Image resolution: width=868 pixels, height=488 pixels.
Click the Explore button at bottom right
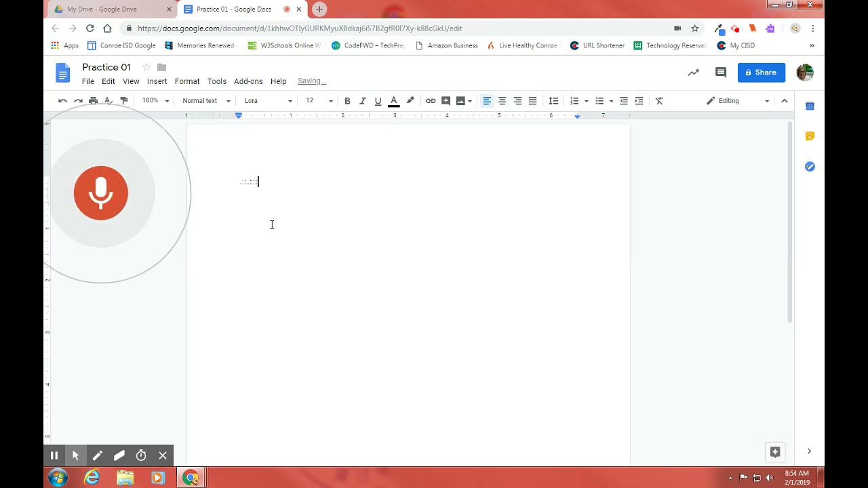[x=775, y=452]
